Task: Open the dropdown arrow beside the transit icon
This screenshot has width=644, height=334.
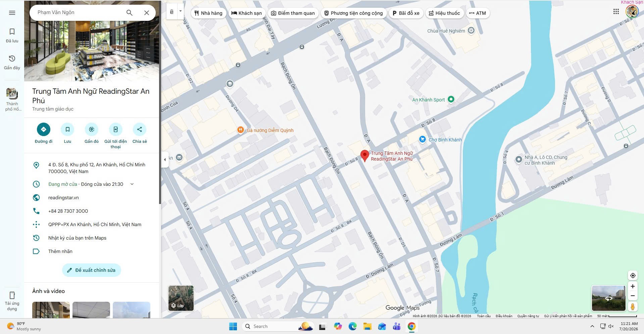Action: coord(181,11)
